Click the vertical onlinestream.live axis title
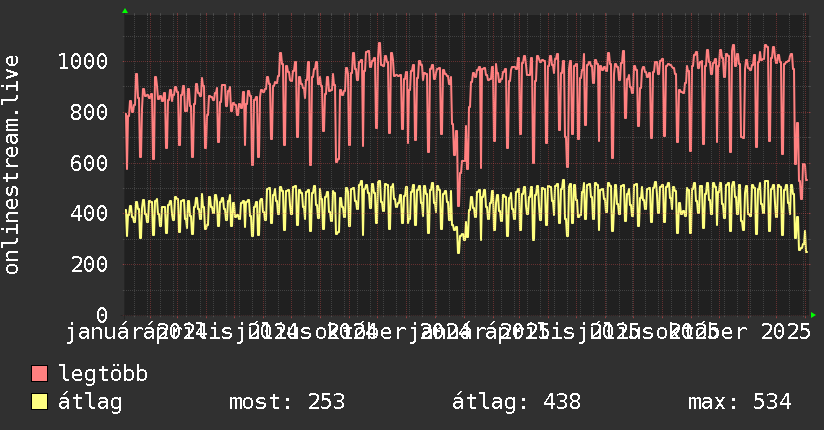This screenshot has width=824, height=430. (11, 165)
